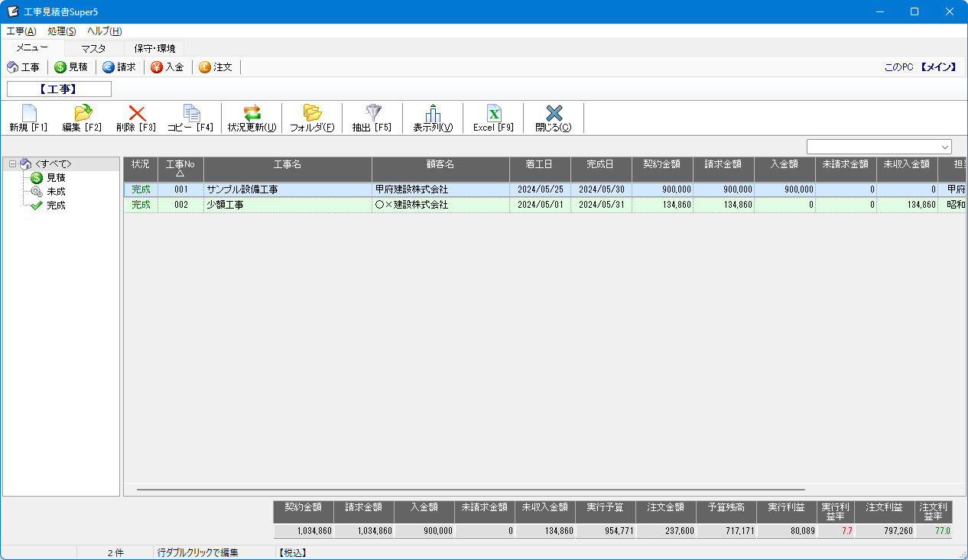968x560 pixels.
Task: Open the 処理(S) menu
Action: [x=61, y=31]
